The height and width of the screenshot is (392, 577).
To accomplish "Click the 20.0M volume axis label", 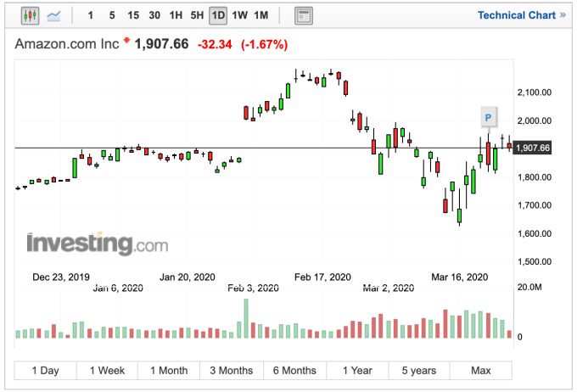I will [529, 287].
